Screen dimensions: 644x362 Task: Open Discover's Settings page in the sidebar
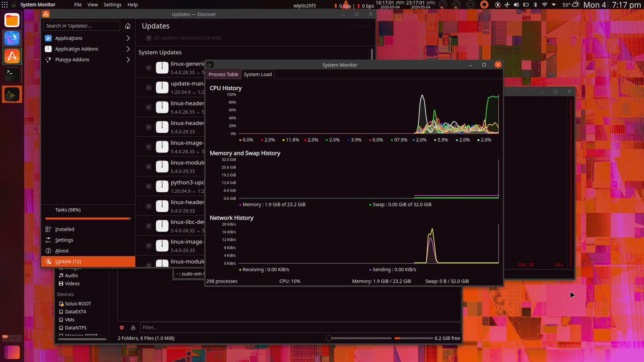88,240
